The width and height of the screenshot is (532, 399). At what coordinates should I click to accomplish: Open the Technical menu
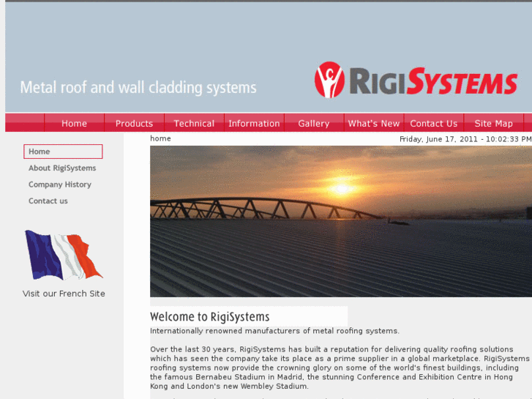(x=194, y=123)
